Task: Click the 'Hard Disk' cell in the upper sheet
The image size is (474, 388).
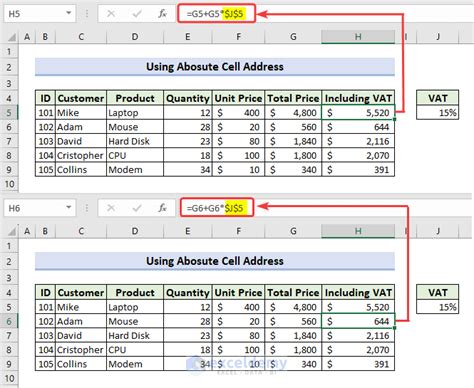Action: (135, 141)
